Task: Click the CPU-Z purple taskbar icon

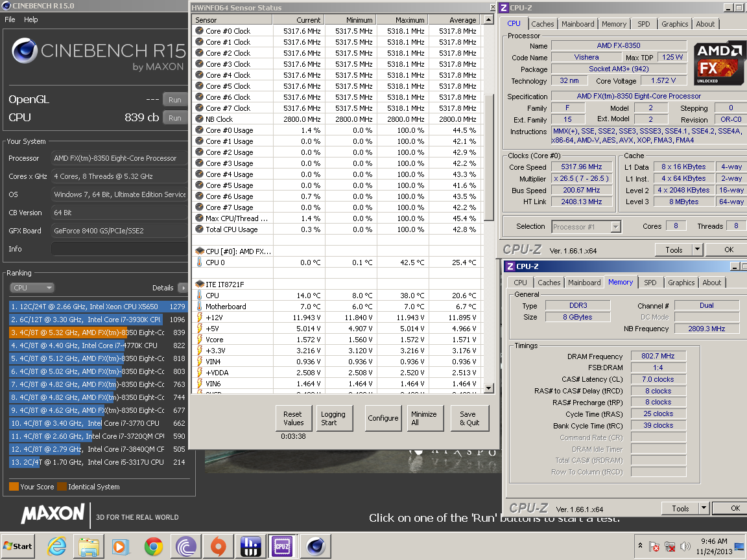Action: pyautogui.click(x=282, y=546)
